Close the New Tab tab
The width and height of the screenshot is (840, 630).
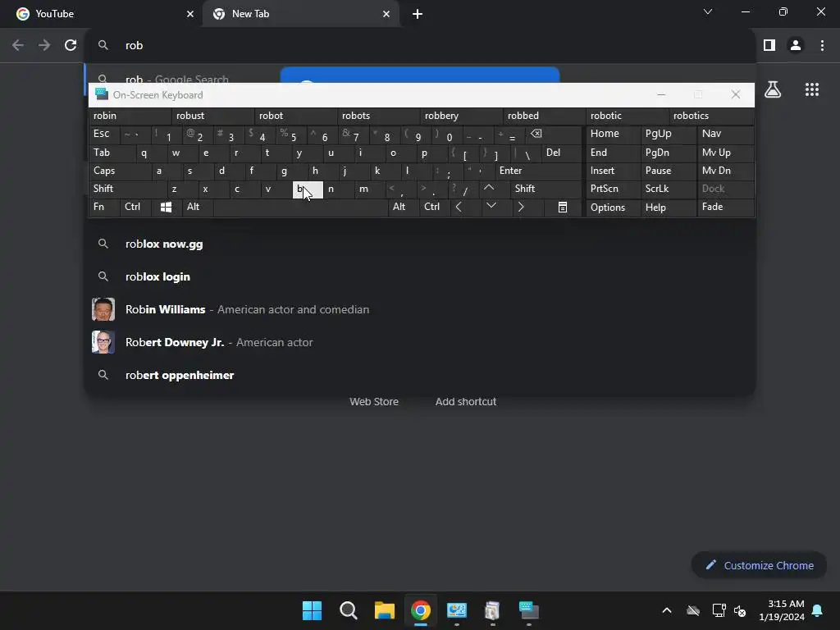(386, 14)
